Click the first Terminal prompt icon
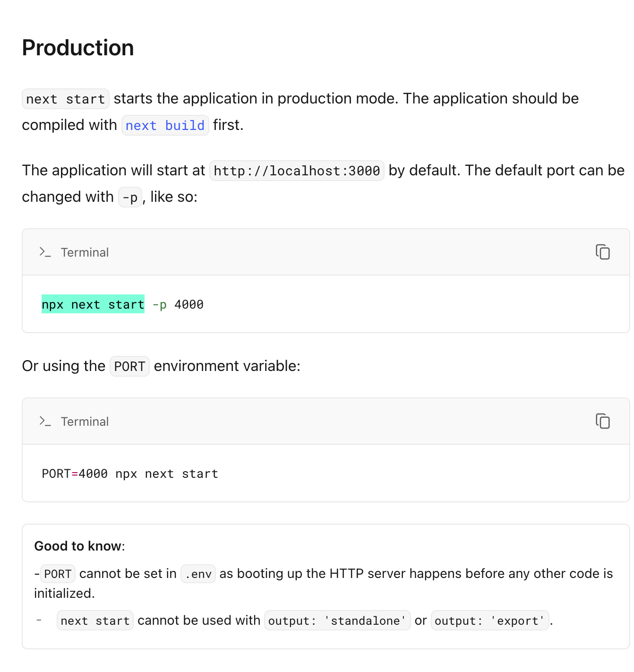The width and height of the screenshot is (634, 672). click(x=45, y=252)
